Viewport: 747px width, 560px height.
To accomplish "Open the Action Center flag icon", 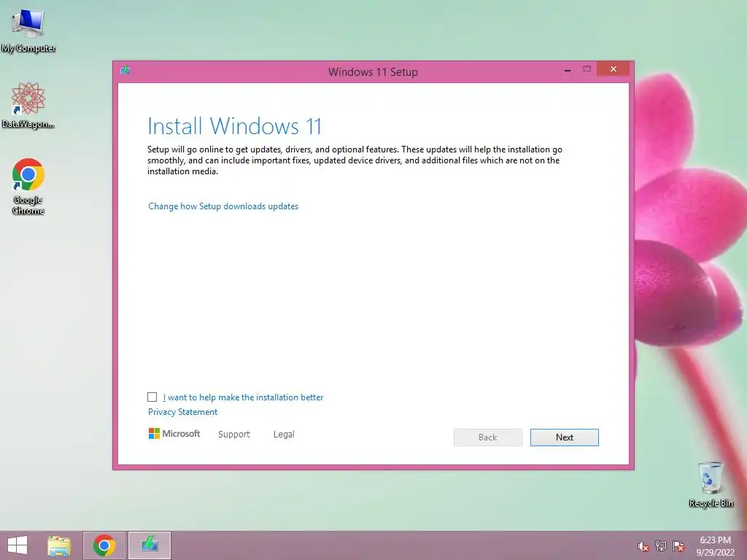I will tap(678, 546).
